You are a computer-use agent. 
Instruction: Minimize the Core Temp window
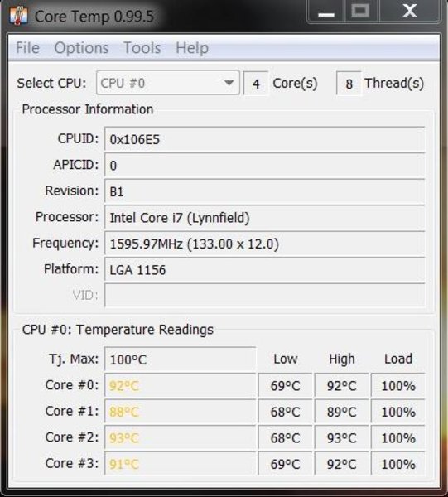(326, 12)
